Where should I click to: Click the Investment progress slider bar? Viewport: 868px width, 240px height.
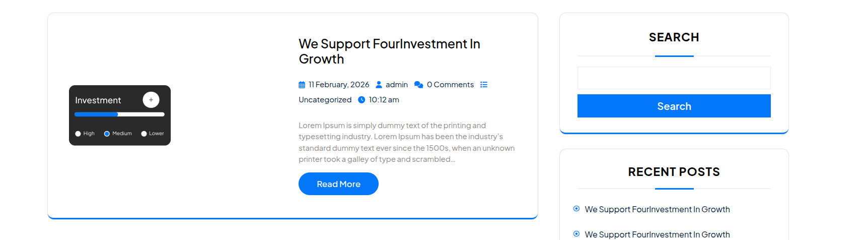click(119, 114)
